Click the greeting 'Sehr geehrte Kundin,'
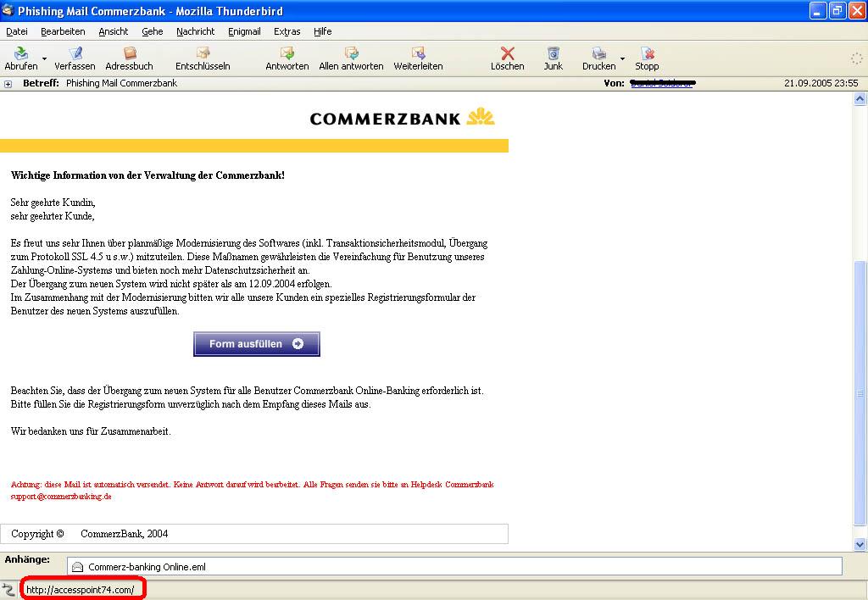The image size is (868, 600). pos(53,203)
